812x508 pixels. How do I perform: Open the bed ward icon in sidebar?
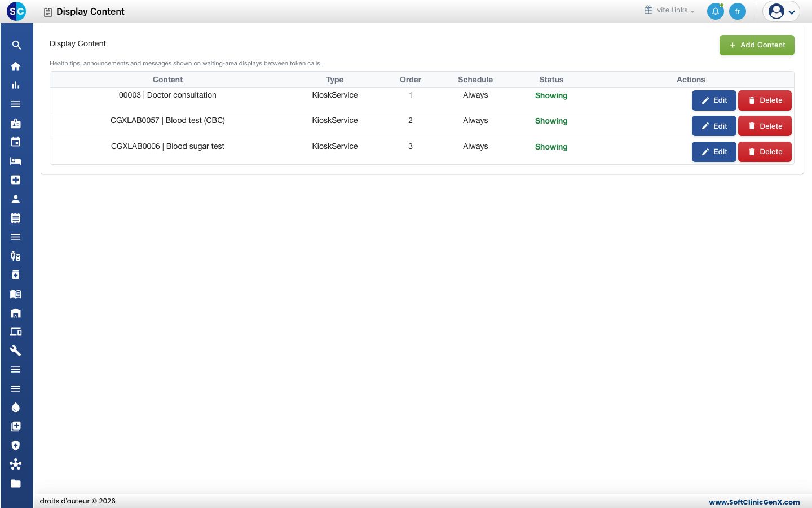coord(16,161)
